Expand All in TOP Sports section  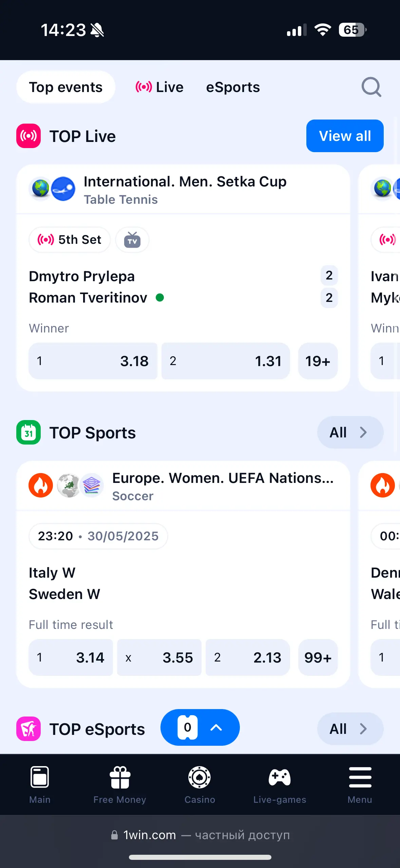[x=350, y=432]
